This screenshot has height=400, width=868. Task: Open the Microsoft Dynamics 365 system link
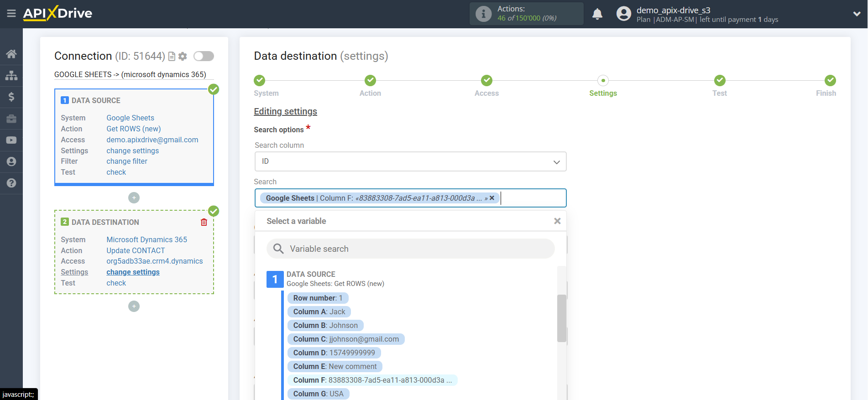coord(146,239)
